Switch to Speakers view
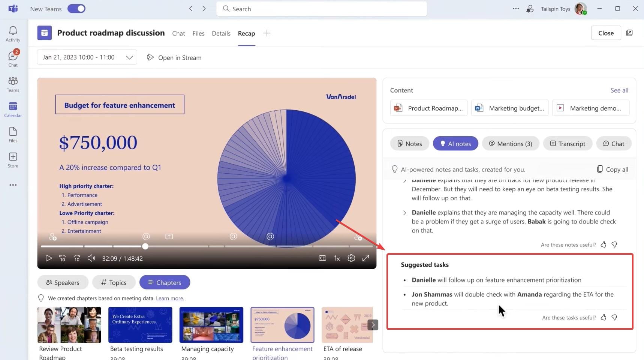This screenshot has height=360, width=644. pos(63,282)
